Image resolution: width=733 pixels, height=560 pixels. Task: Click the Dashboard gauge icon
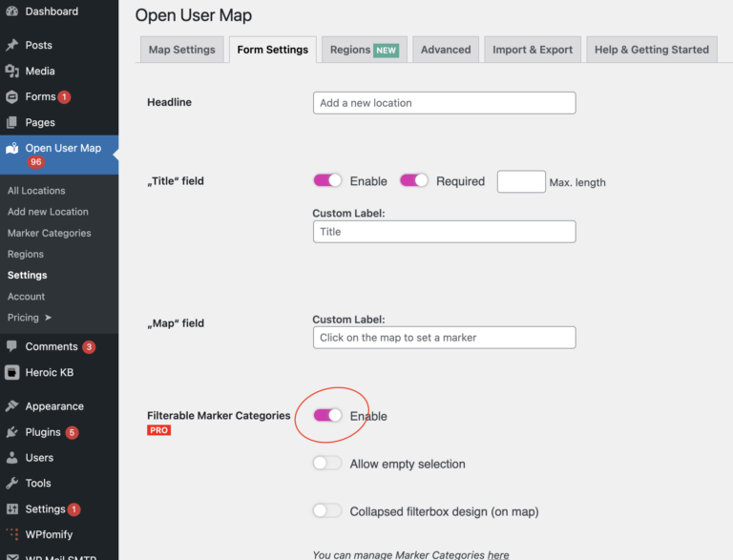(12, 11)
